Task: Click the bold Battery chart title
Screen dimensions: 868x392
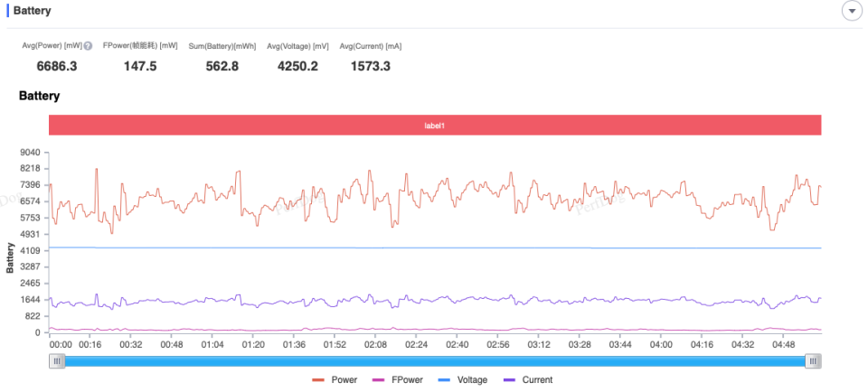Action: [x=39, y=97]
